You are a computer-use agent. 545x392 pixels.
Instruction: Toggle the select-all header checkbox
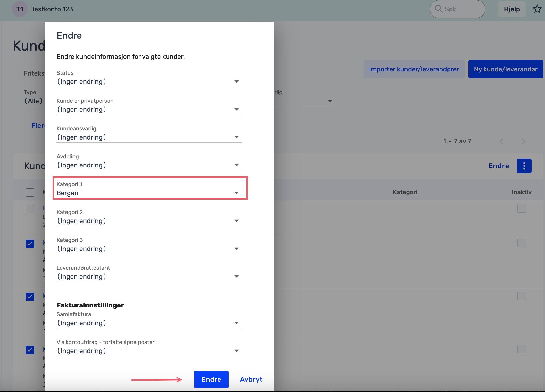(x=30, y=192)
